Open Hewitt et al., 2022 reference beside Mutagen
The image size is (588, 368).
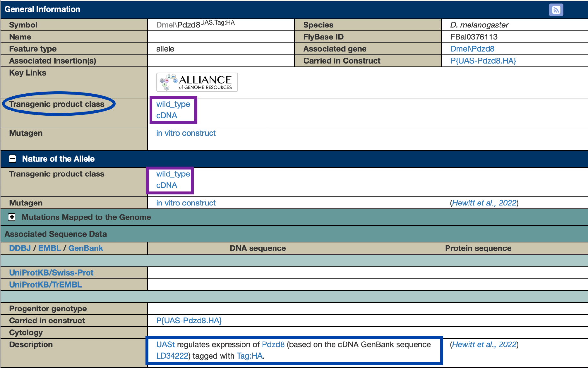(484, 203)
